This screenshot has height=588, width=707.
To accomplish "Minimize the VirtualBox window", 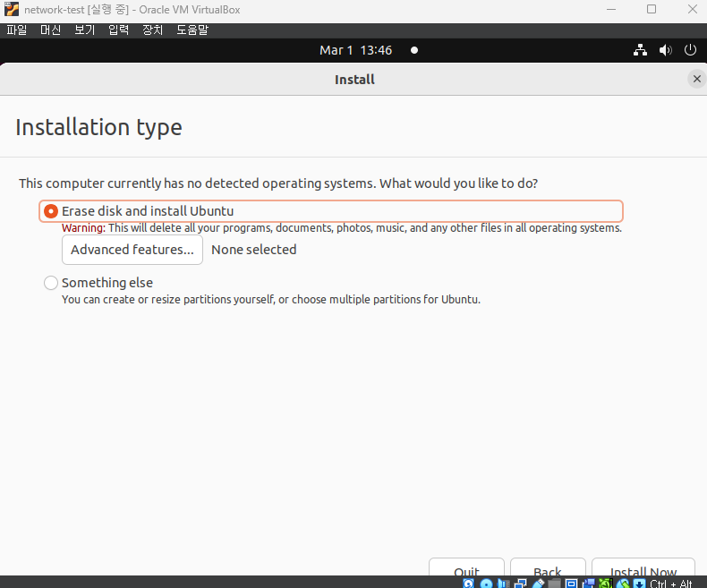I will tap(611, 9).
